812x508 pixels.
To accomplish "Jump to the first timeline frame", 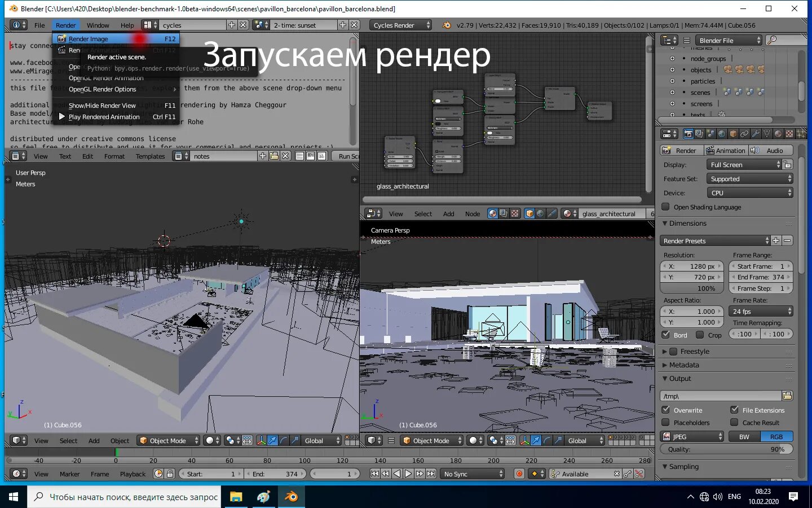I will [x=374, y=474].
